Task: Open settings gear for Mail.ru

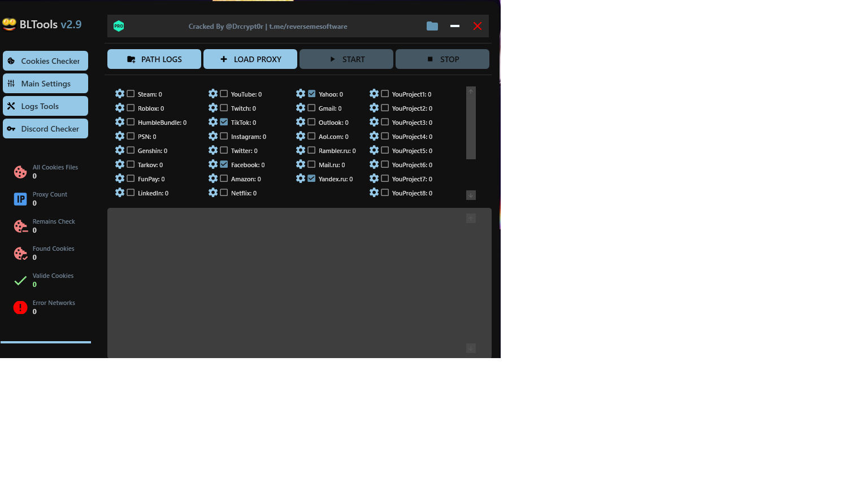Action: pyautogui.click(x=301, y=164)
